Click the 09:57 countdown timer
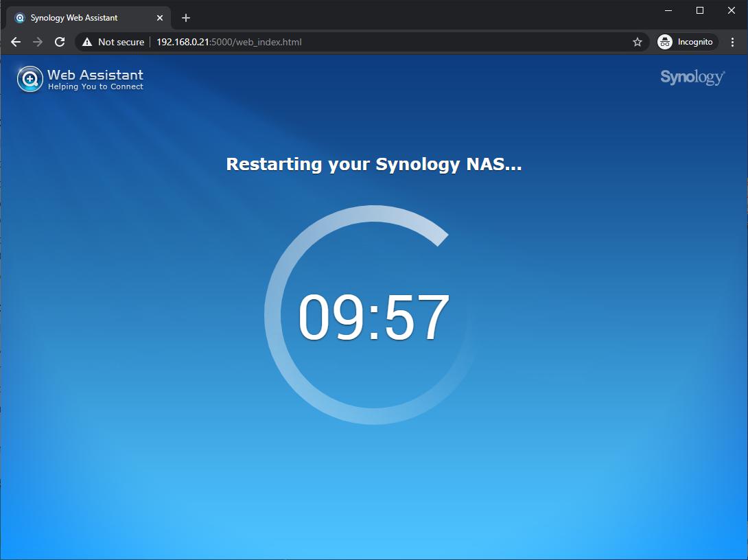 click(374, 317)
